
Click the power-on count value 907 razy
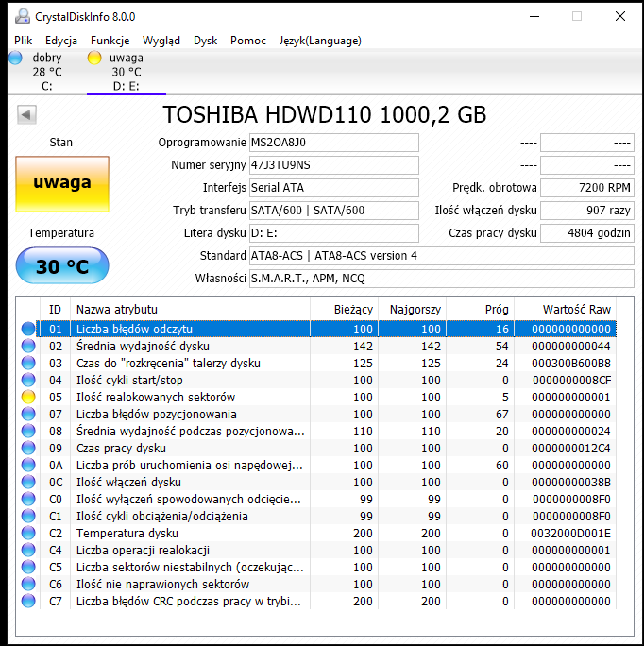[x=587, y=211]
